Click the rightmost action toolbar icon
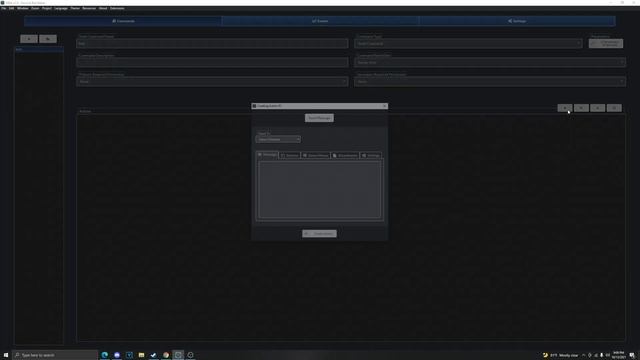Viewport: 640px width, 360px height. (x=614, y=108)
